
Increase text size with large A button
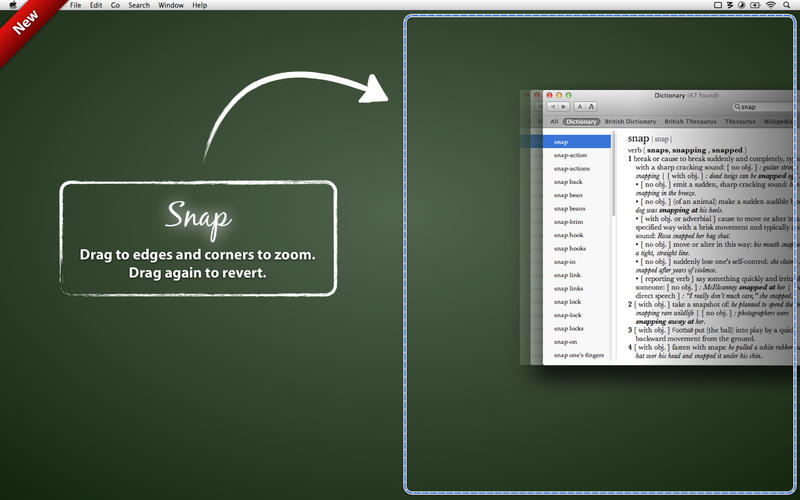591,106
